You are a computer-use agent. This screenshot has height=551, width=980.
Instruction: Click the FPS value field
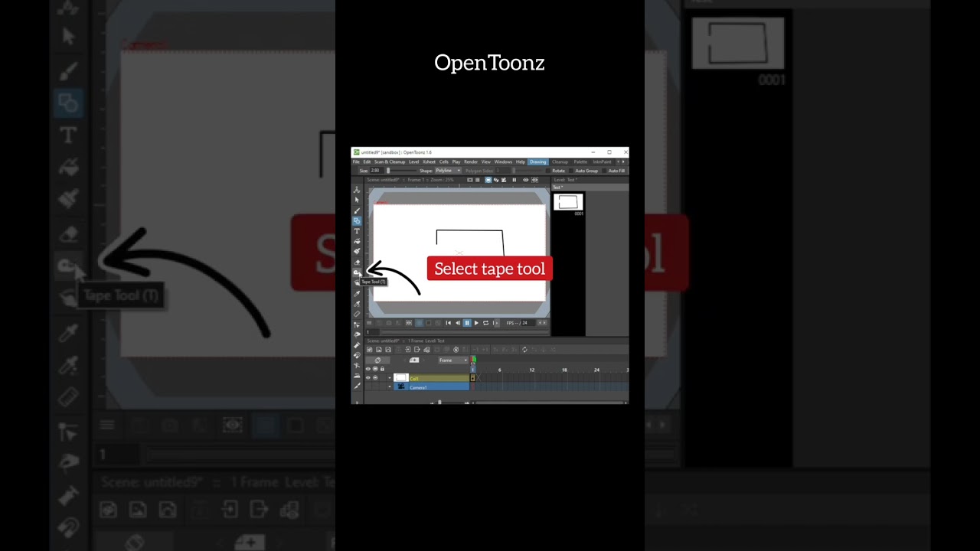(528, 323)
